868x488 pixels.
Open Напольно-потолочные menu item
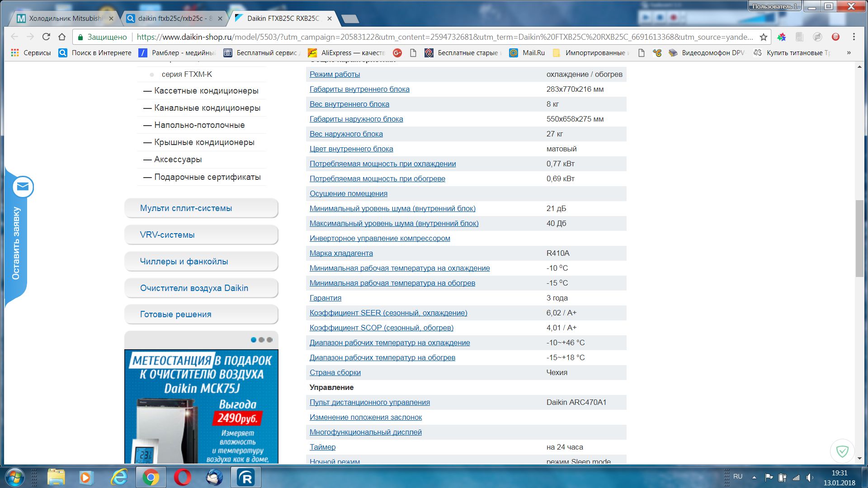click(199, 125)
